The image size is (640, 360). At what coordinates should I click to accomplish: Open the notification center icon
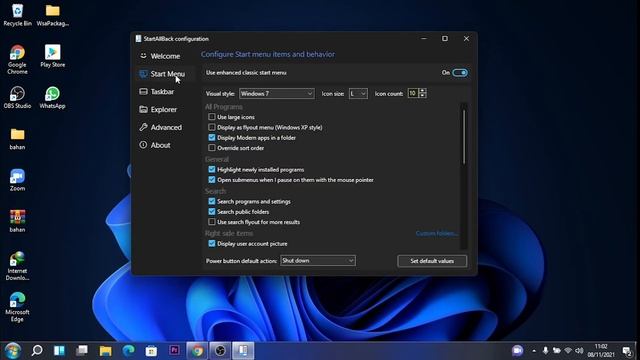627,351
